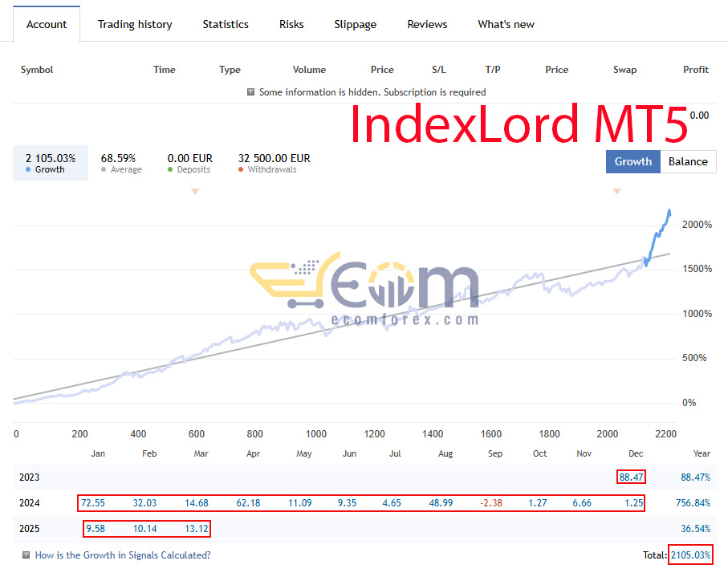Viewport: 728px width, 577px height.
Task: Open the Statistics tab
Action: pos(226,24)
